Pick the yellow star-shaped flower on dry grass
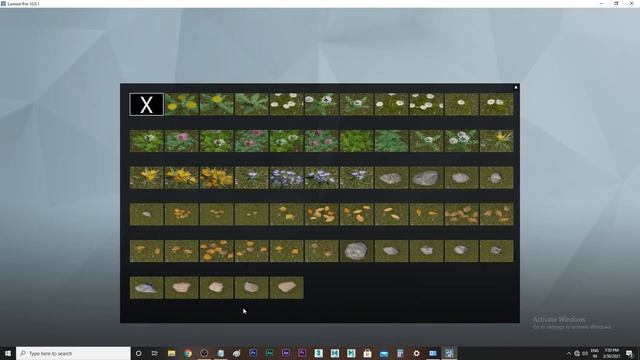The image size is (640, 360). tap(496, 141)
